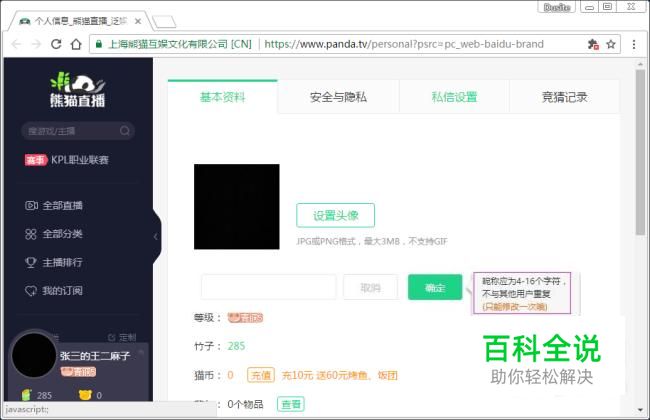Open 全部分类 in the sidebar
This screenshot has width=650, height=420.
coord(54,234)
